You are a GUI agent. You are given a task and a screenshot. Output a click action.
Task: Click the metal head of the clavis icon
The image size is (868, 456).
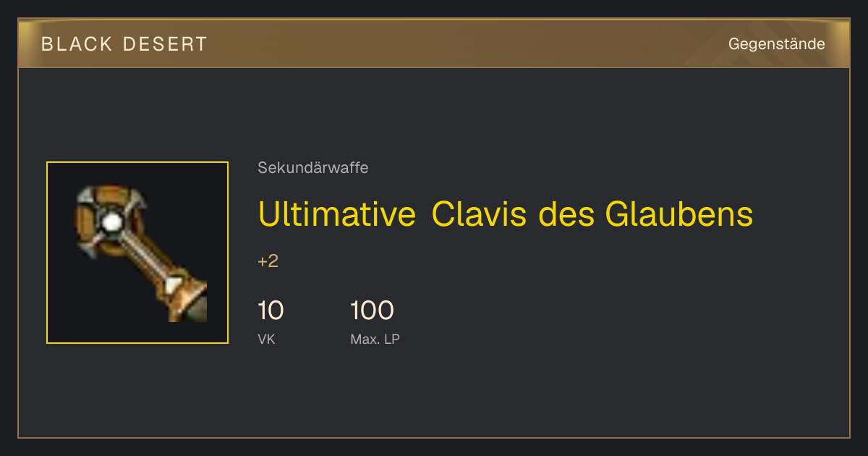[111, 221]
